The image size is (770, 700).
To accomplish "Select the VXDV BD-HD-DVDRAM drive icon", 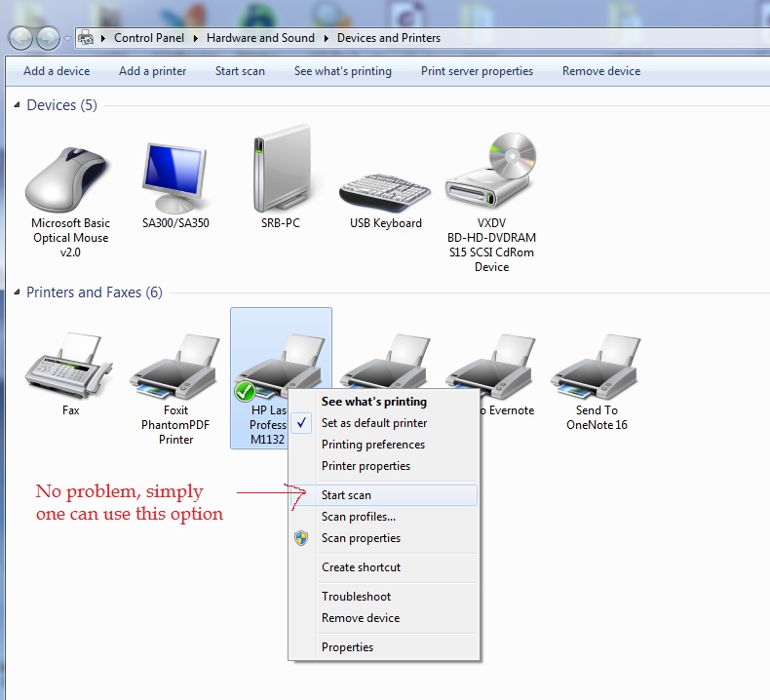I will click(491, 170).
